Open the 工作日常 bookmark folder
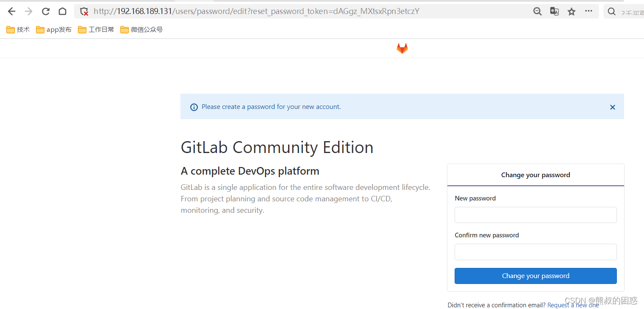The image size is (644, 309). 96,29
